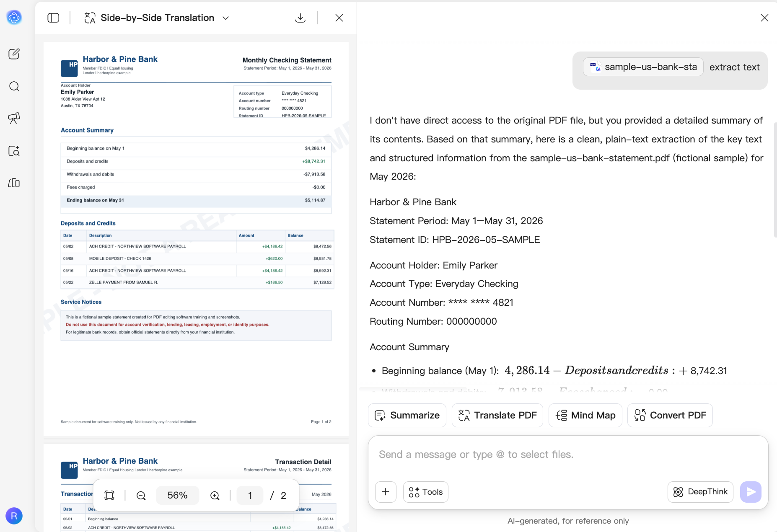Click 'extract text' user message
This screenshot has width=777, height=532.
(x=735, y=67)
